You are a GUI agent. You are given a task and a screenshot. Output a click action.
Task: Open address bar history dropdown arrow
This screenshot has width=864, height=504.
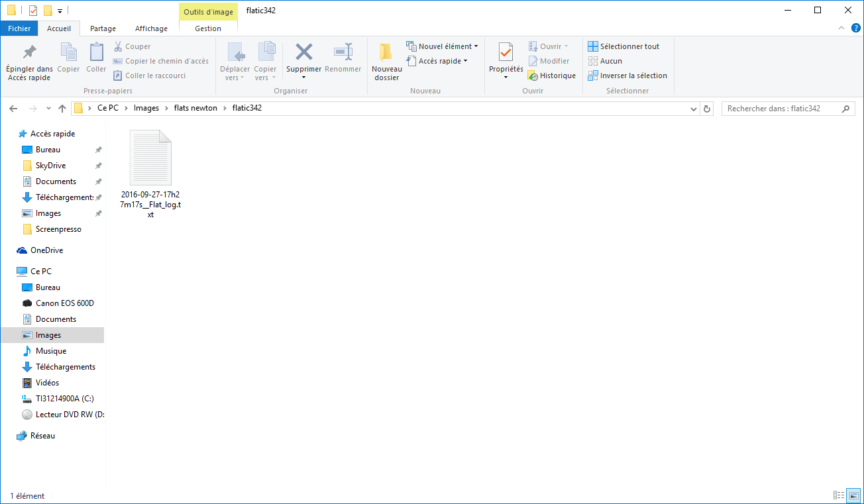pos(693,109)
